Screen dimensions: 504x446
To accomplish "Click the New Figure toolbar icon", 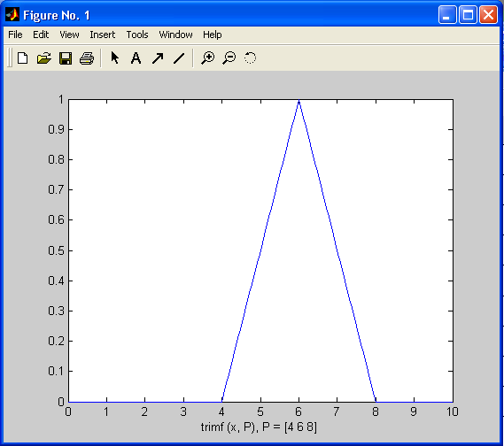I will coord(22,58).
